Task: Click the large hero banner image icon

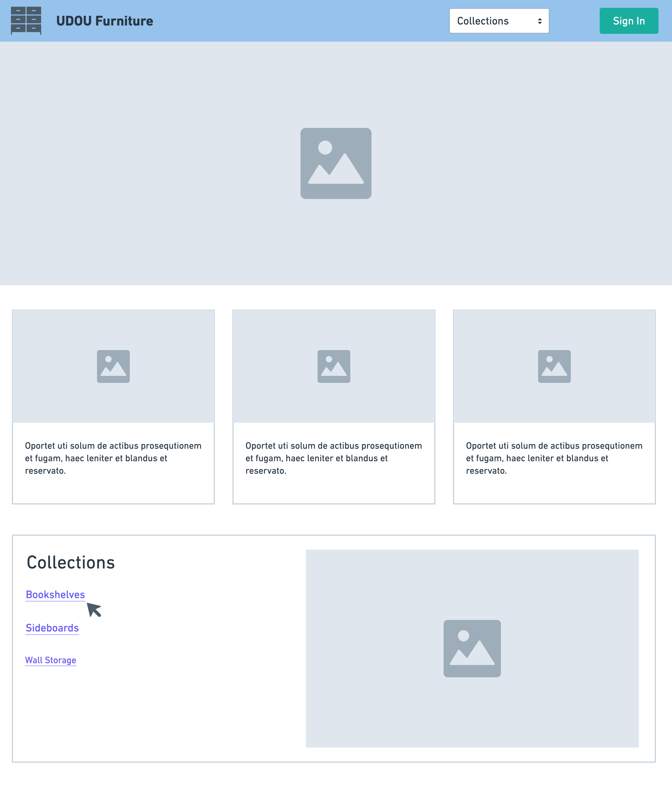Action: pos(335,163)
